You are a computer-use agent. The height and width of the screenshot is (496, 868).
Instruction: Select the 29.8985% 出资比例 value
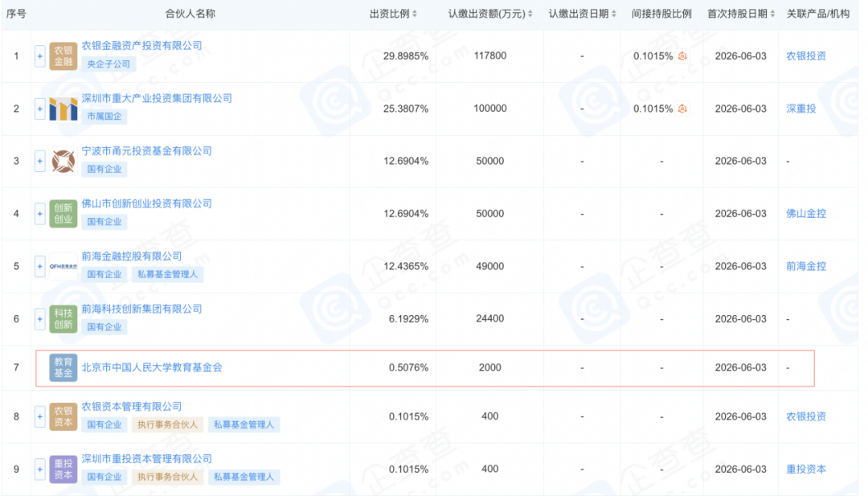click(x=406, y=56)
